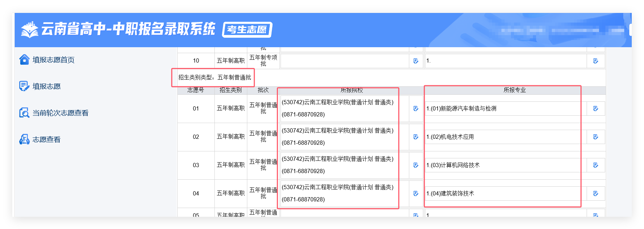Image resolution: width=644 pixels, height=229 pixels.
Task: Select the empty school field in row 10
Action: coord(345,61)
